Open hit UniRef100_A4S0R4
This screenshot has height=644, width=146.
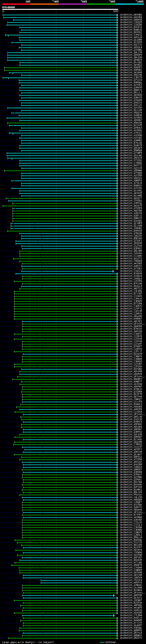pyautogui.click(x=131, y=17)
